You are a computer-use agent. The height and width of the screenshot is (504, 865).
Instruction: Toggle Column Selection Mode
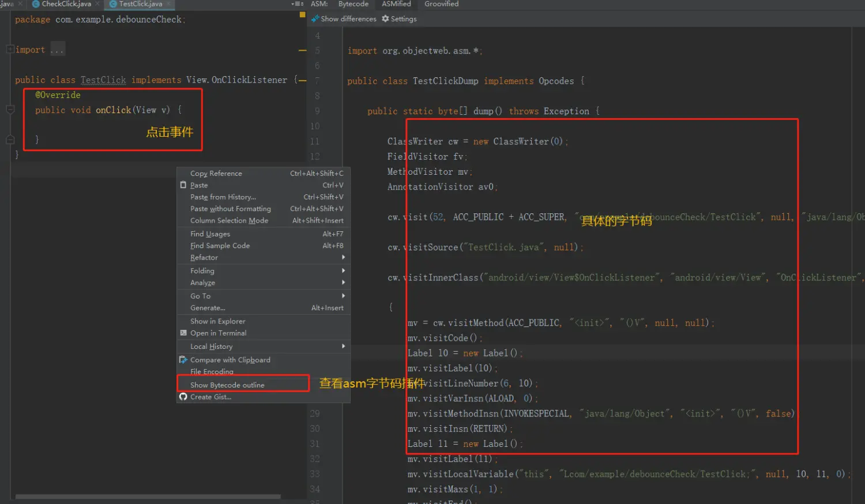tap(263, 221)
